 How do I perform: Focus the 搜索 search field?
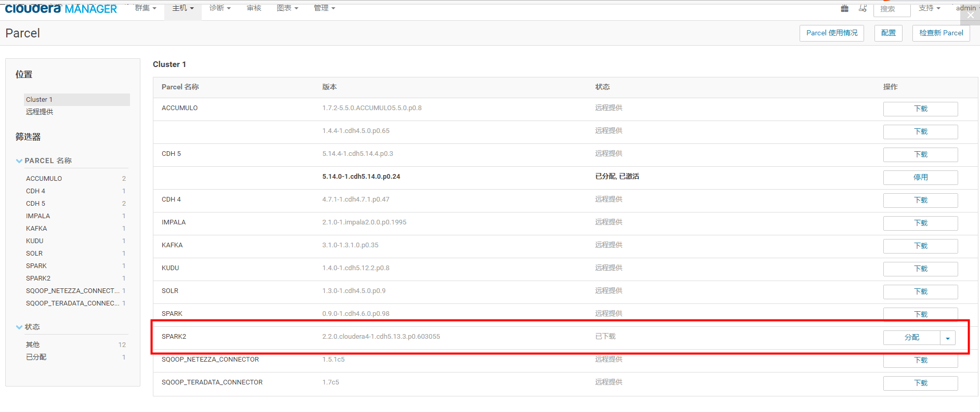coord(892,9)
